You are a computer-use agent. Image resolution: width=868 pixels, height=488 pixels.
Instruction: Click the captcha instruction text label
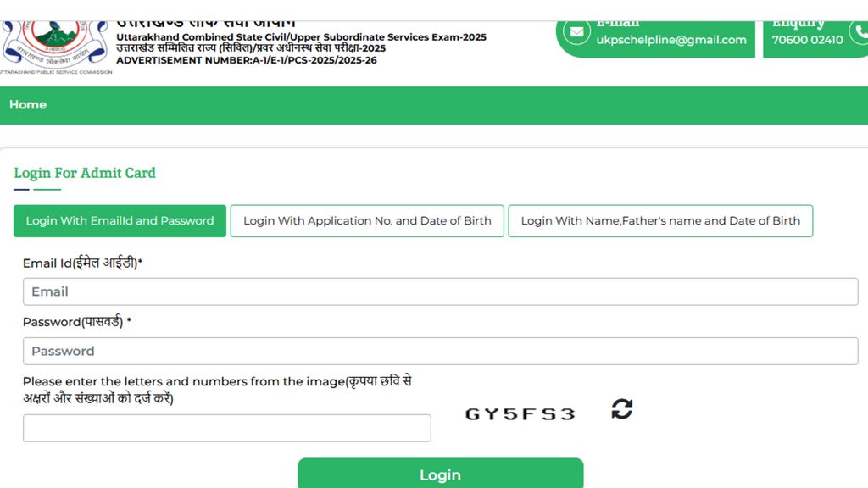pos(217,390)
